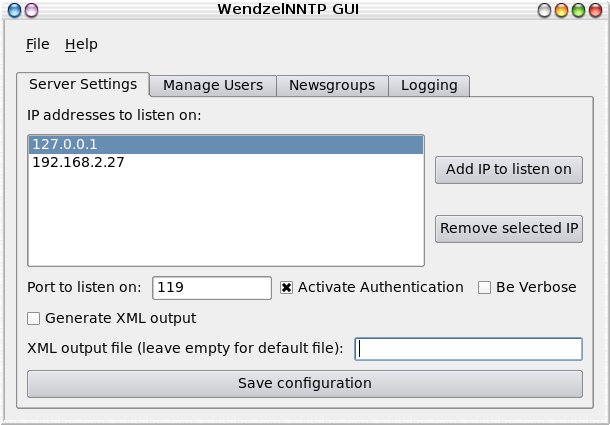Screen dimensions: 610x425
Task: Click the purple title bar orb
Action: (32, 10)
